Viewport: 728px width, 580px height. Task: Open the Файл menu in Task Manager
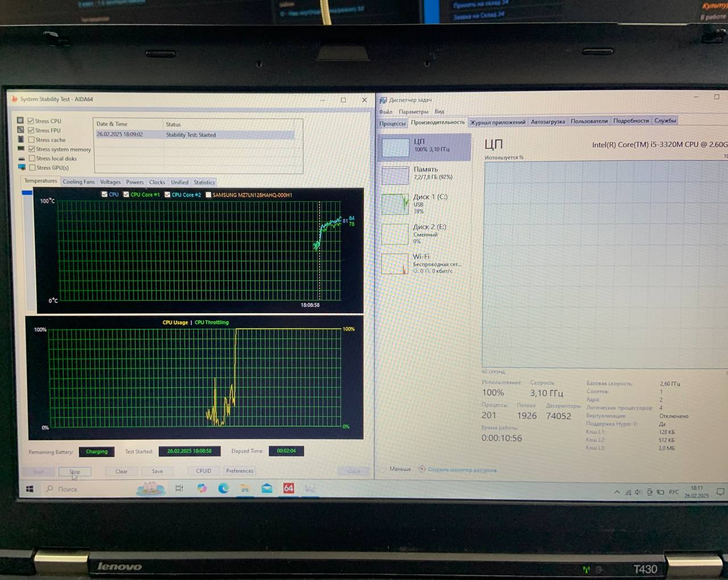click(386, 111)
